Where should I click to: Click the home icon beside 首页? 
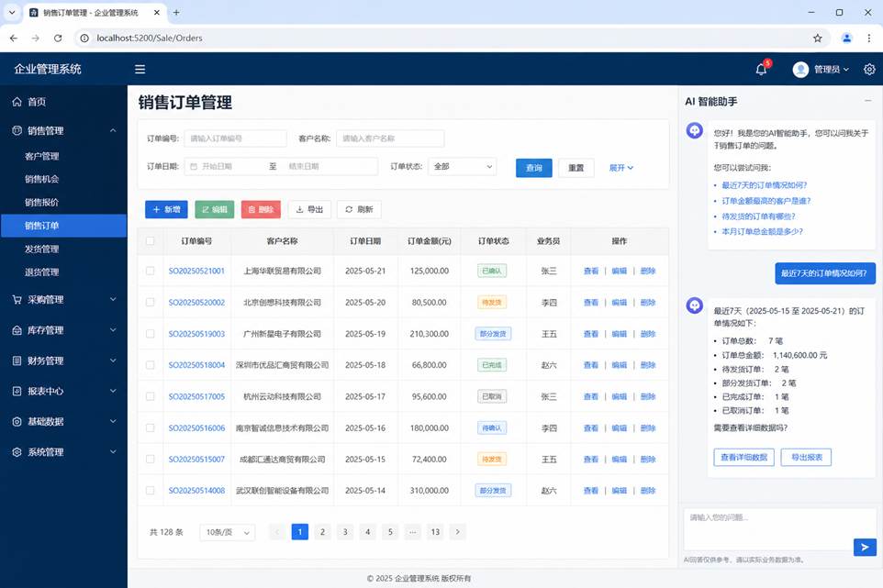(17, 102)
